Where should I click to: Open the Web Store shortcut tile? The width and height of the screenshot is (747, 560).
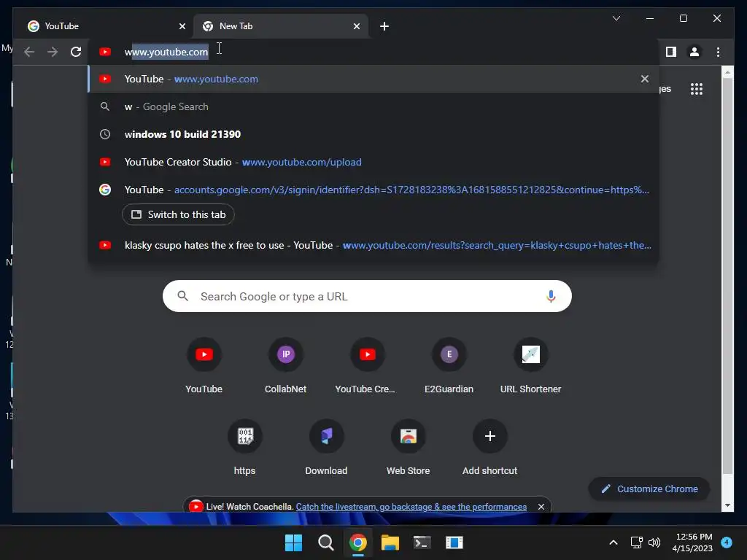coord(409,448)
